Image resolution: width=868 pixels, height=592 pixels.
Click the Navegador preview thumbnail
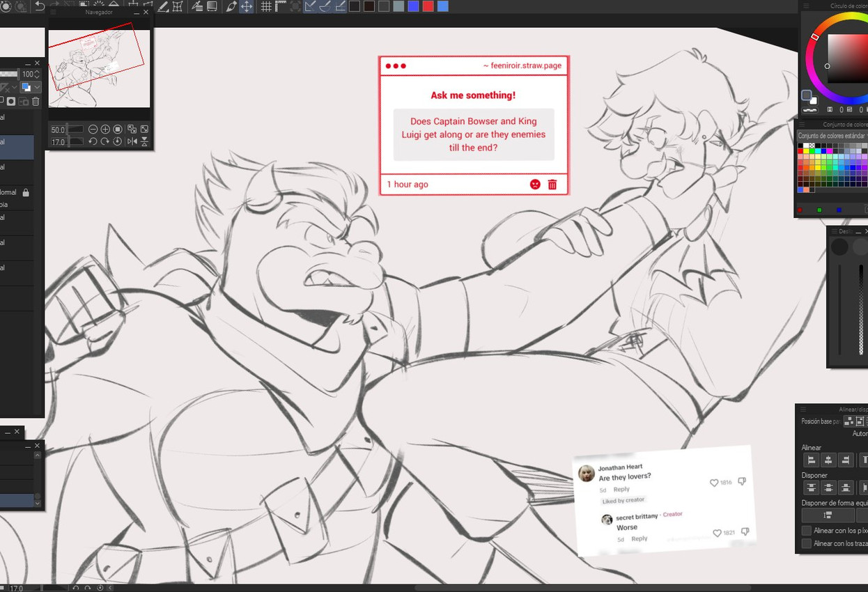(x=99, y=68)
